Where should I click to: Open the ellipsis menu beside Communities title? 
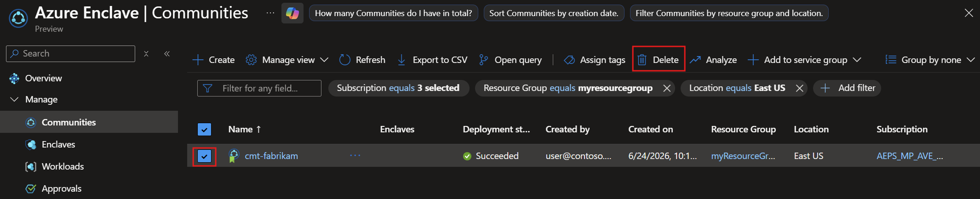point(270,13)
